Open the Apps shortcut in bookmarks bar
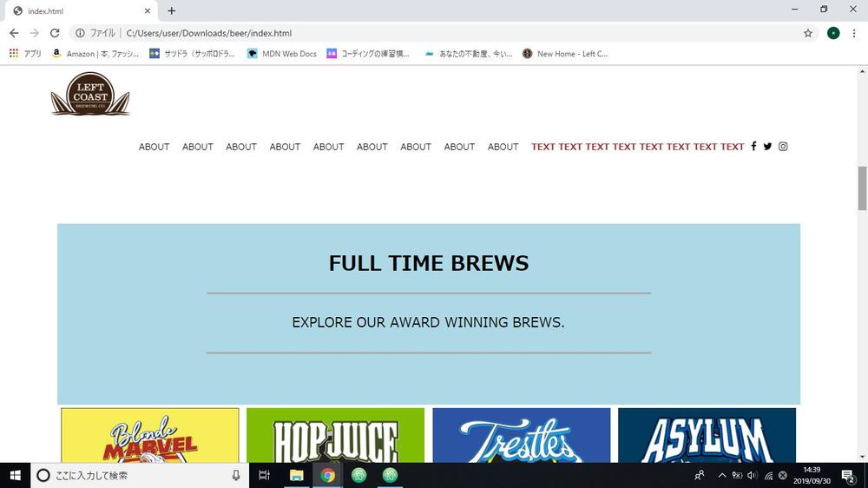This screenshot has width=868, height=488. pos(25,54)
